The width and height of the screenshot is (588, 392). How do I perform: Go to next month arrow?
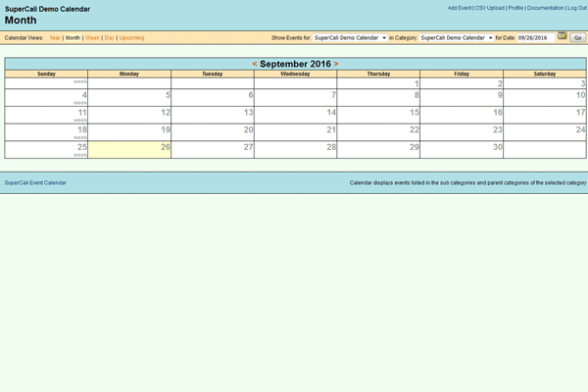click(x=336, y=64)
